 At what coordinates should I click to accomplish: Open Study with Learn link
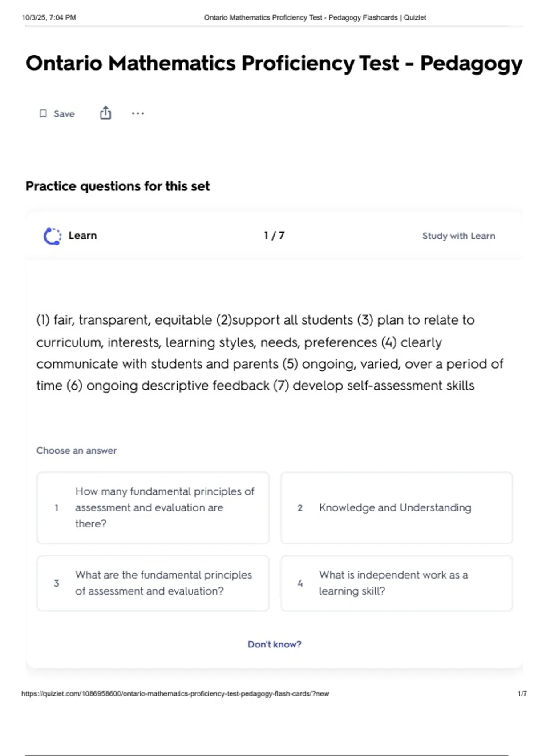tap(458, 236)
